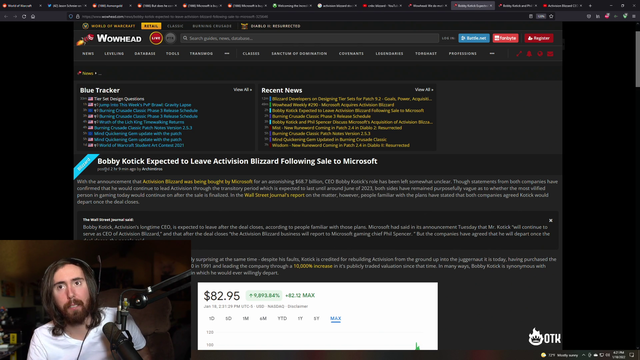Screen dimensions: 640x360
Task: Switch to RETAIL game version
Action: point(151,26)
